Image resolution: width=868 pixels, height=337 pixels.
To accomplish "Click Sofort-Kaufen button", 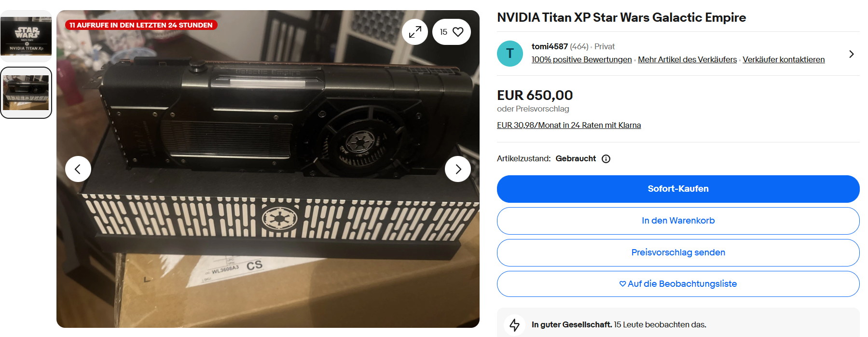I will [x=678, y=189].
